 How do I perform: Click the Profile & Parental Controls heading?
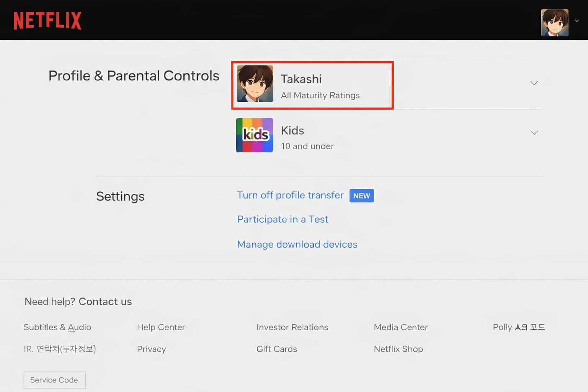(x=134, y=76)
